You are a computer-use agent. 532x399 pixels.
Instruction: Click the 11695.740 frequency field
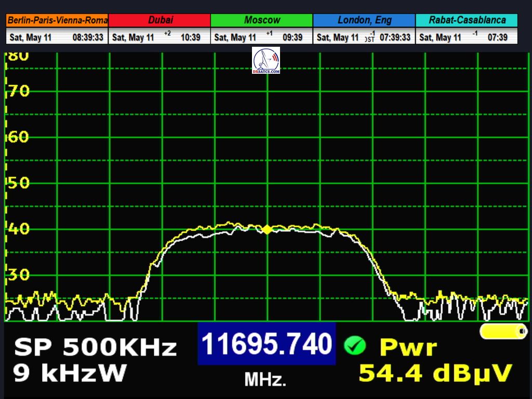[x=266, y=344]
